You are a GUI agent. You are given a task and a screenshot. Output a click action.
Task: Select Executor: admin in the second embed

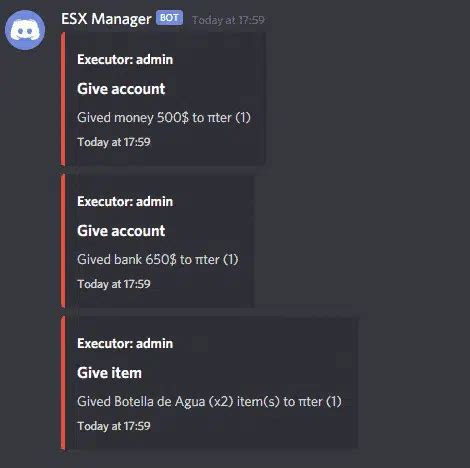click(x=125, y=201)
